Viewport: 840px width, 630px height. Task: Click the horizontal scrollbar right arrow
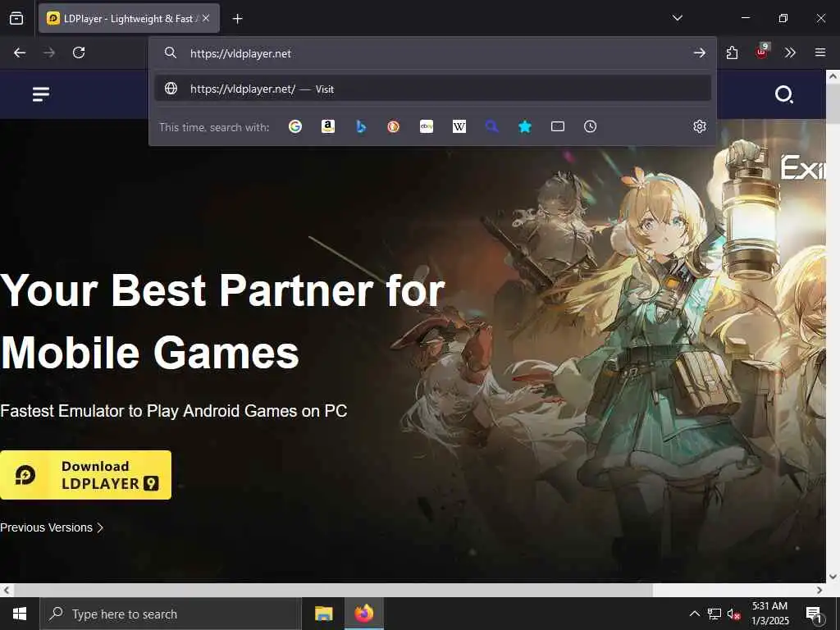point(819,591)
